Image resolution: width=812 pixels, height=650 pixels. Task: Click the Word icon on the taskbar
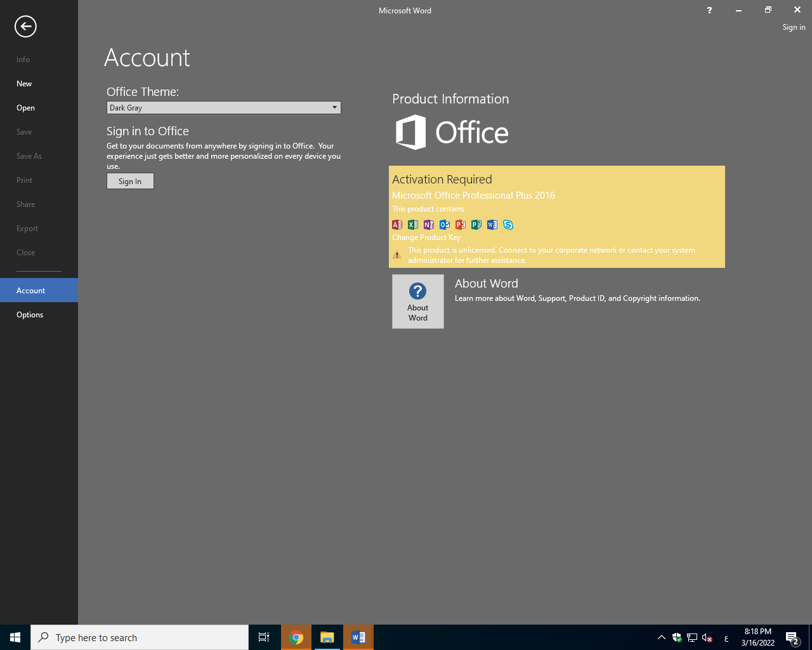point(358,637)
